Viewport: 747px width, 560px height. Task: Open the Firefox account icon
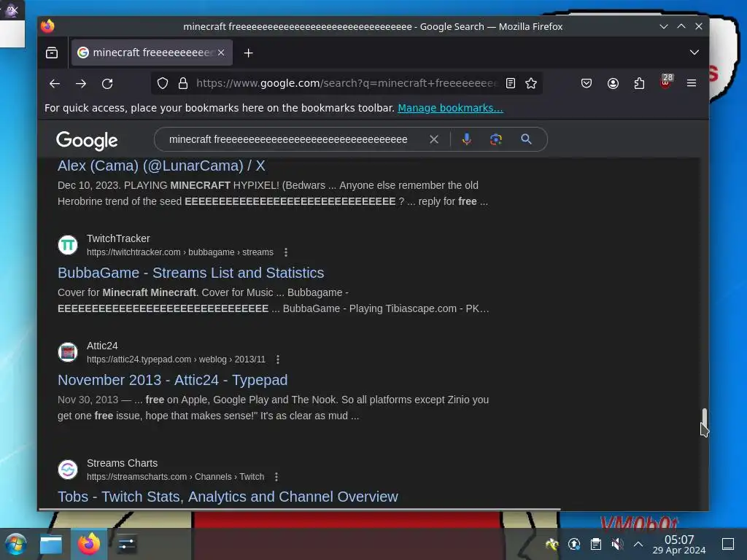(x=613, y=83)
